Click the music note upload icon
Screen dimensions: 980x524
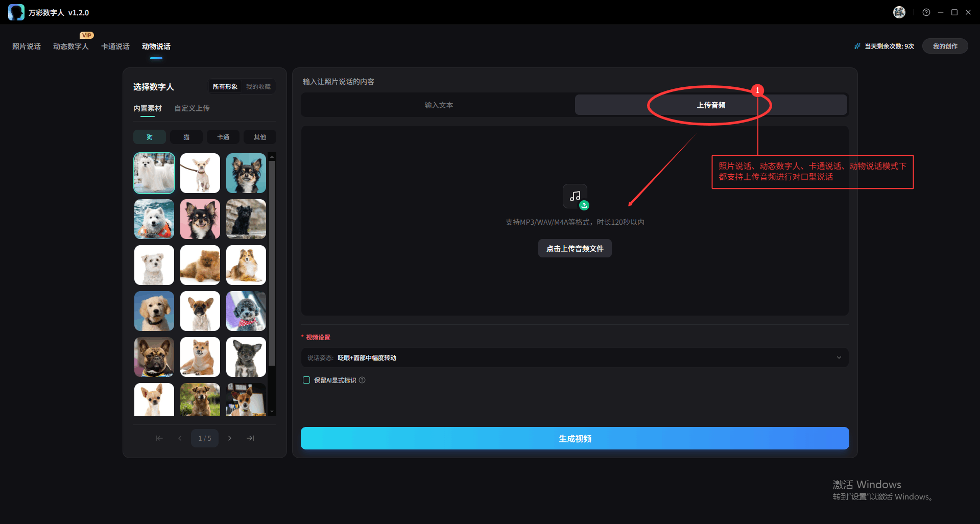tap(575, 196)
